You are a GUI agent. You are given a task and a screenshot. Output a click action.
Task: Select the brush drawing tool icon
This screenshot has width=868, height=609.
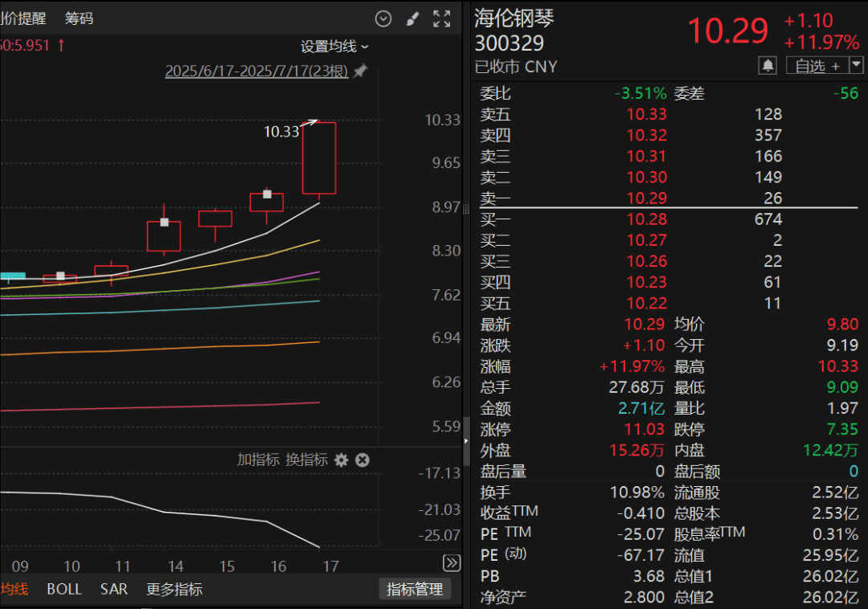click(412, 19)
